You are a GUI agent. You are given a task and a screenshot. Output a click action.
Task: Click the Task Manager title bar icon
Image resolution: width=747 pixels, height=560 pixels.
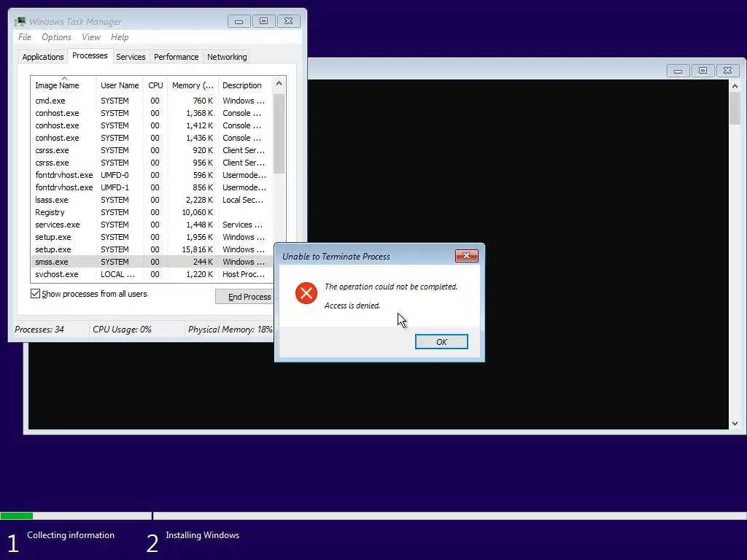(20, 21)
